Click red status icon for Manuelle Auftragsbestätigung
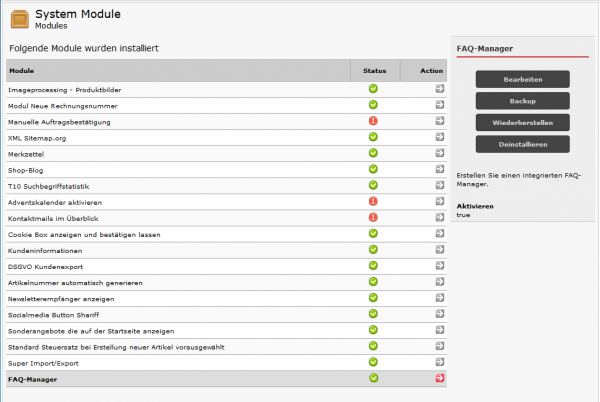Screen dimensions: 600x402 (x=373, y=121)
